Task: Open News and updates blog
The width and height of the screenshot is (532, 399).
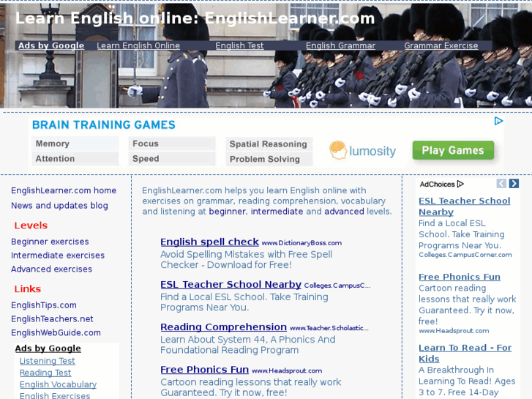Action: 60,206
